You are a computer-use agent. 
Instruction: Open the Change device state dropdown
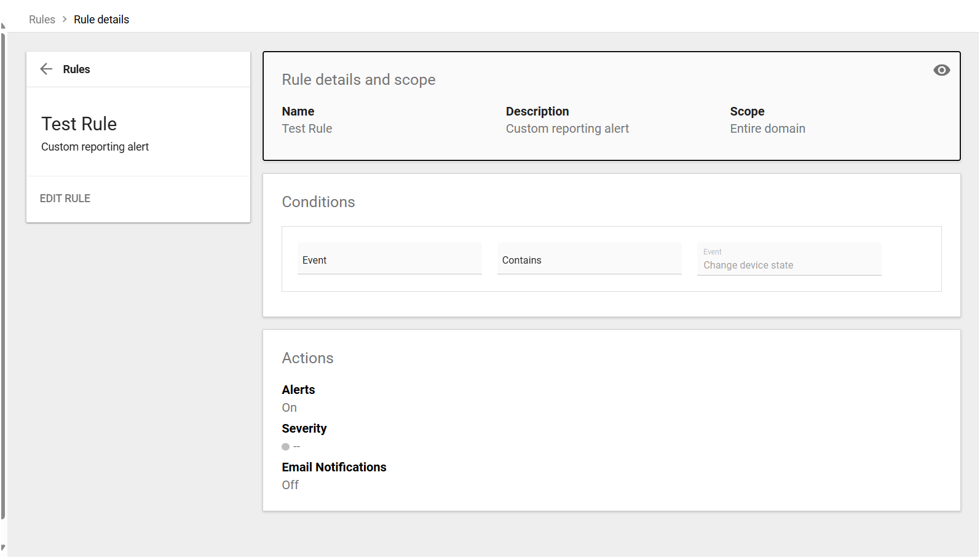(789, 260)
